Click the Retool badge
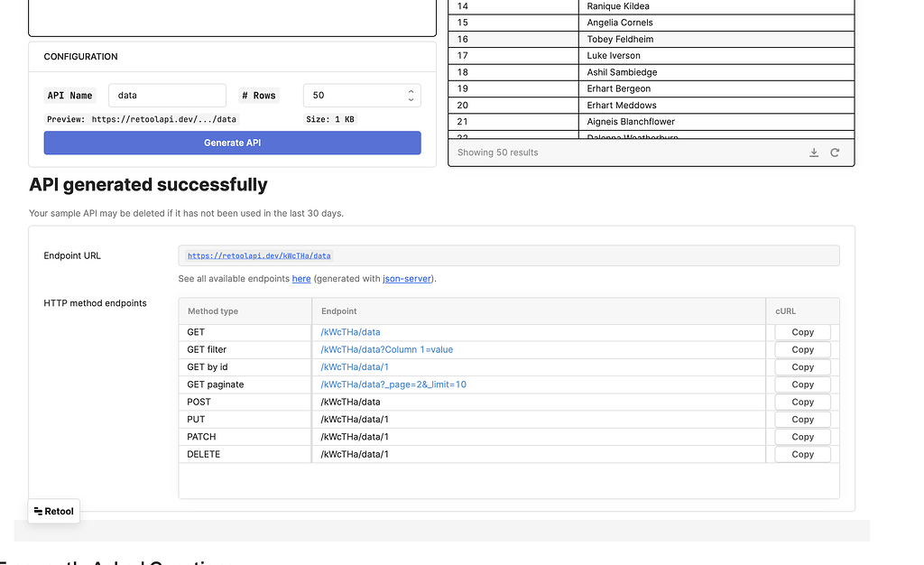This screenshot has width=924, height=565. tap(53, 512)
